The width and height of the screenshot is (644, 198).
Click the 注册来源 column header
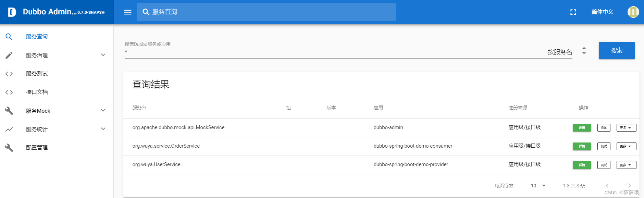[x=518, y=108]
